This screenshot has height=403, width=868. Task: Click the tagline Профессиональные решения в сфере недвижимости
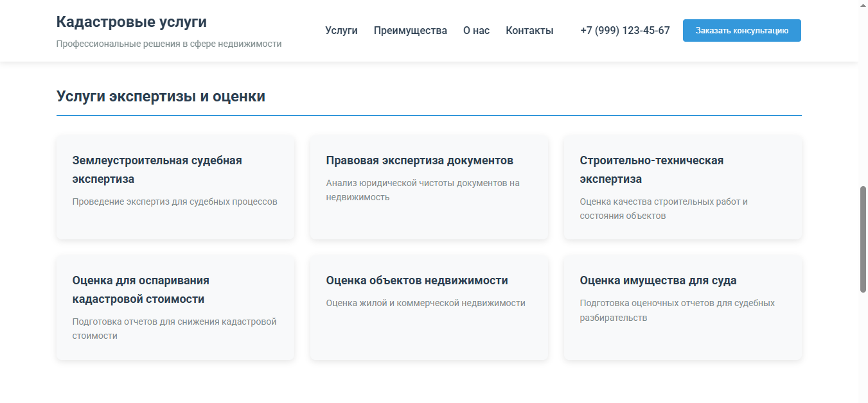point(169,44)
